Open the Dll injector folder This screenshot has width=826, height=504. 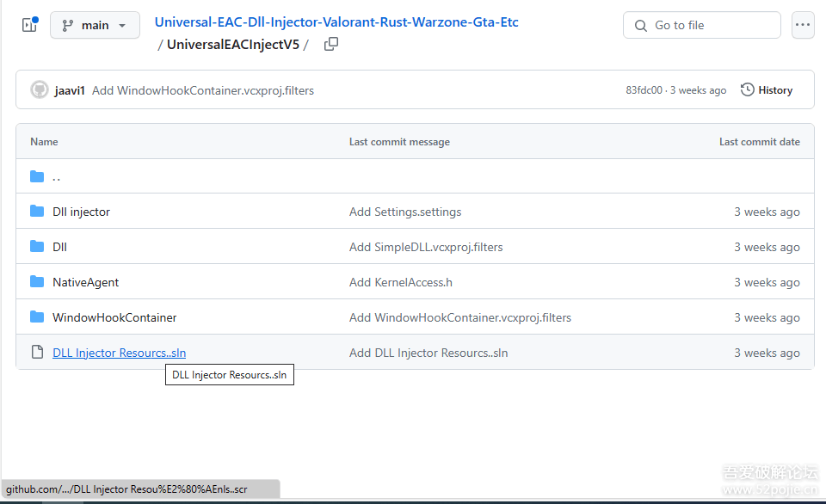click(81, 212)
